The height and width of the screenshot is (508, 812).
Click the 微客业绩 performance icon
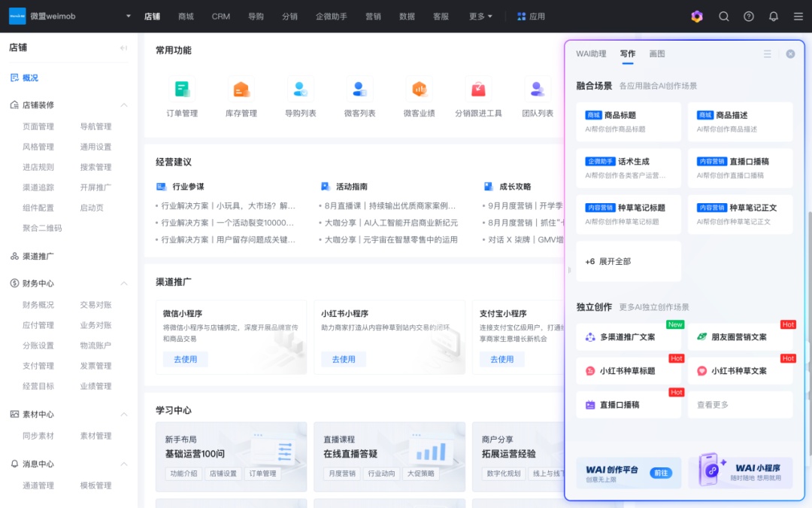coord(419,90)
